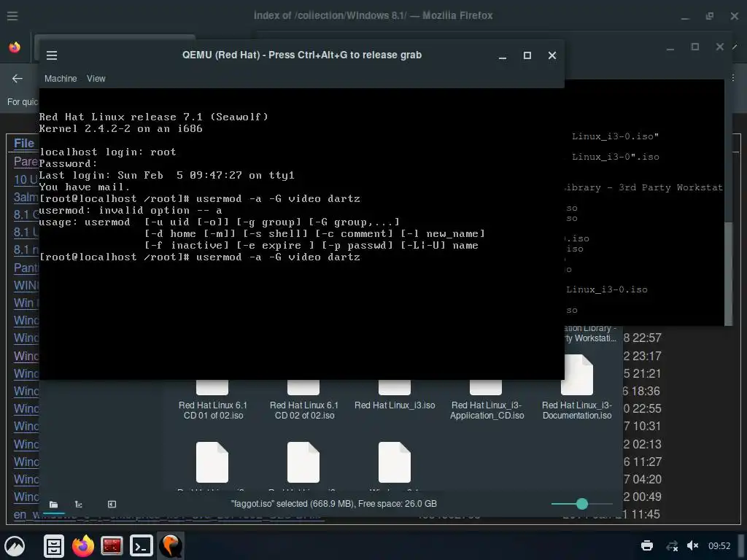Click the Firefox title bar menu icon
Screen dimensions: 747x560
tap(12, 16)
